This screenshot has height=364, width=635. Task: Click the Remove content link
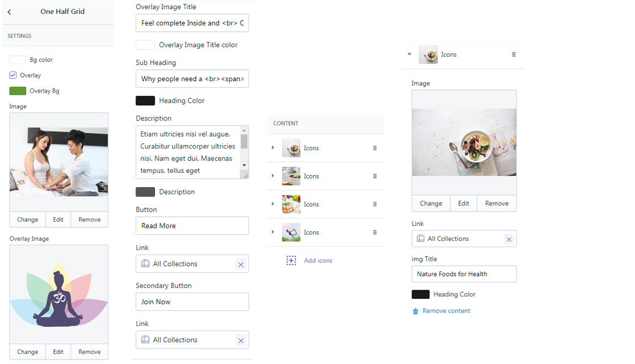click(x=446, y=311)
